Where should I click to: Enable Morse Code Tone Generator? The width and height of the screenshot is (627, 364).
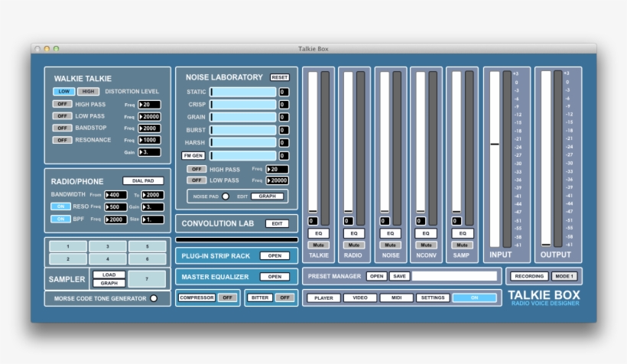click(154, 298)
